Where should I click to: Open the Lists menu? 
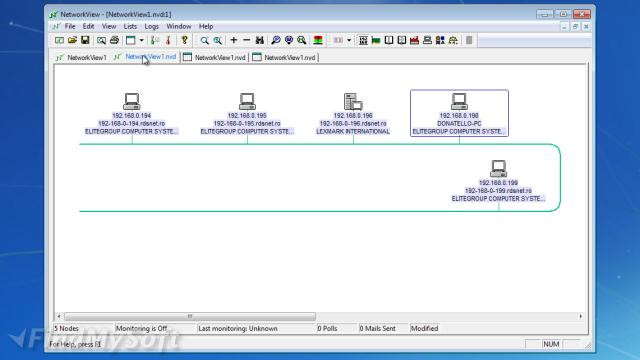click(x=130, y=26)
